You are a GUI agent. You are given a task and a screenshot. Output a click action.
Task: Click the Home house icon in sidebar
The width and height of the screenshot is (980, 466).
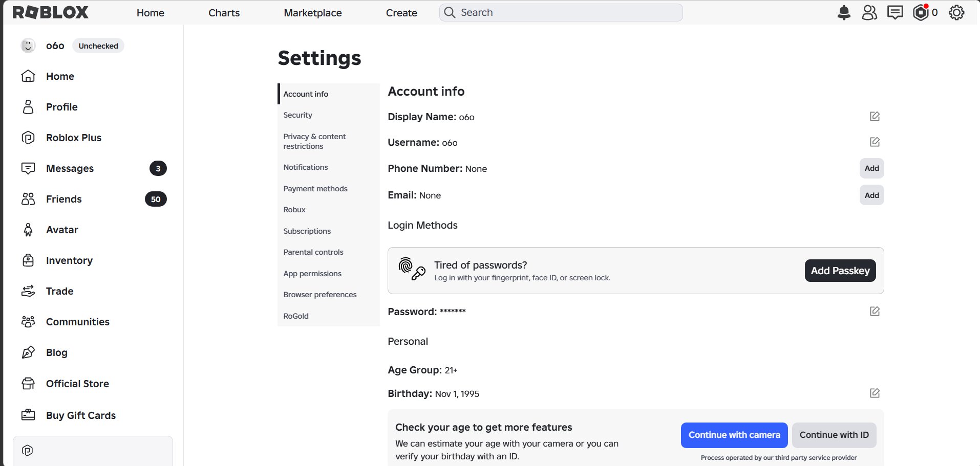click(x=28, y=76)
